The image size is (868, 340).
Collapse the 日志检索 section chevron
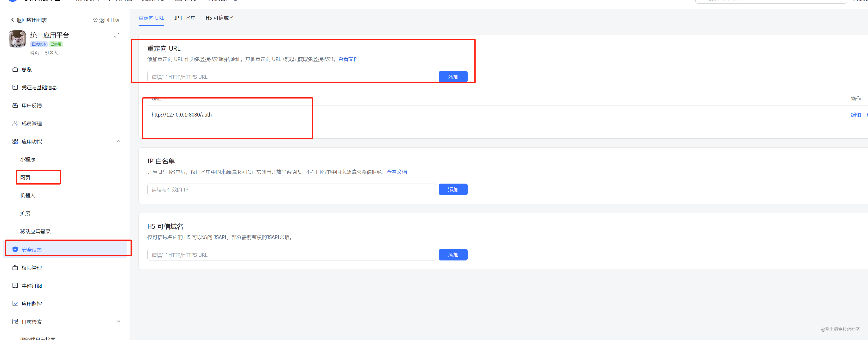(x=119, y=321)
